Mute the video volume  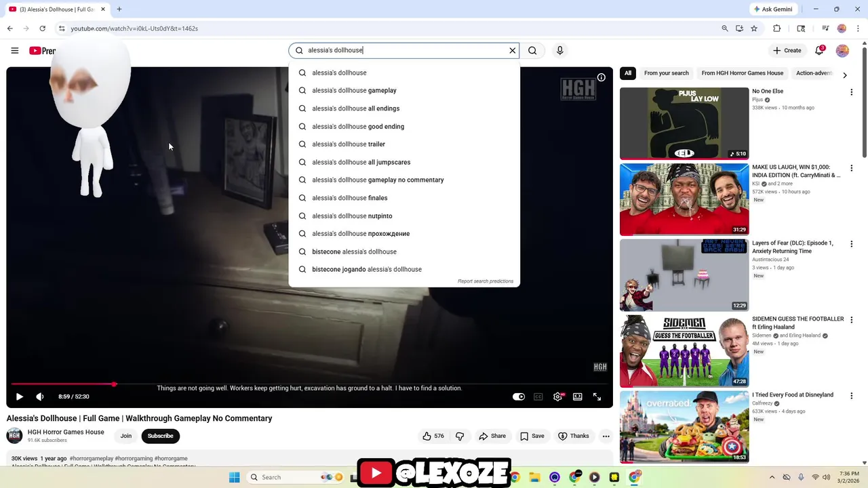40,396
